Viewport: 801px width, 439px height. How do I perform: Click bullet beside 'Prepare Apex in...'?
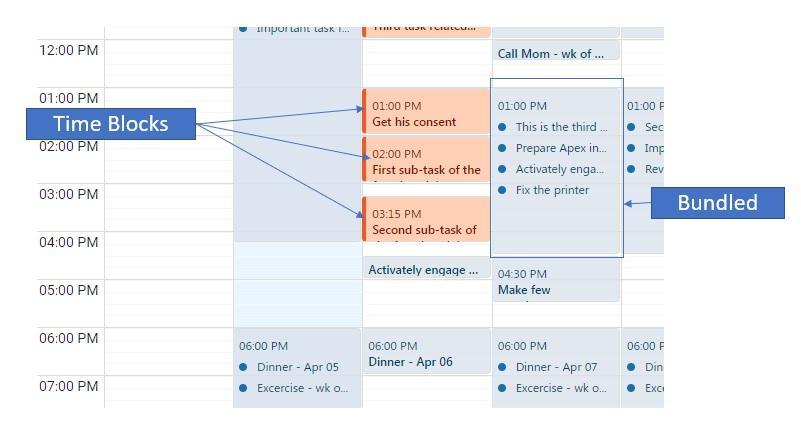coord(502,148)
